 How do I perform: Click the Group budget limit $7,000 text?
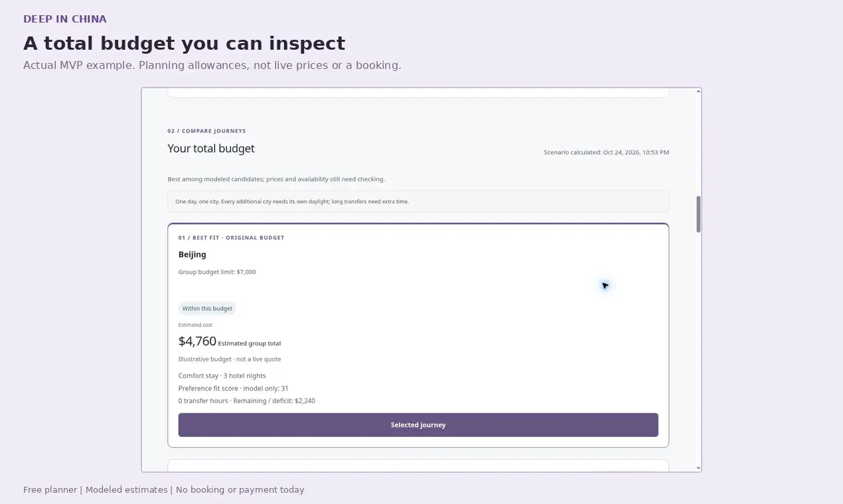[x=217, y=272]
